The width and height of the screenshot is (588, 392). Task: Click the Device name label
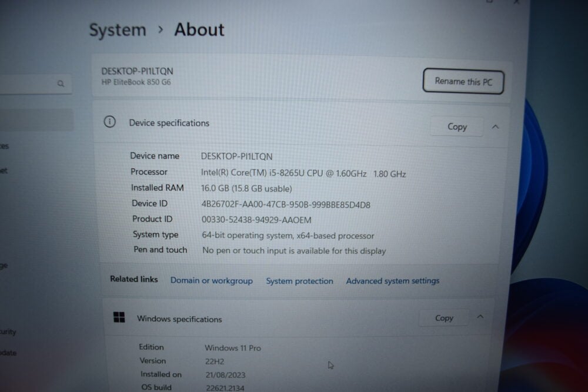click(x=155, y=156)
